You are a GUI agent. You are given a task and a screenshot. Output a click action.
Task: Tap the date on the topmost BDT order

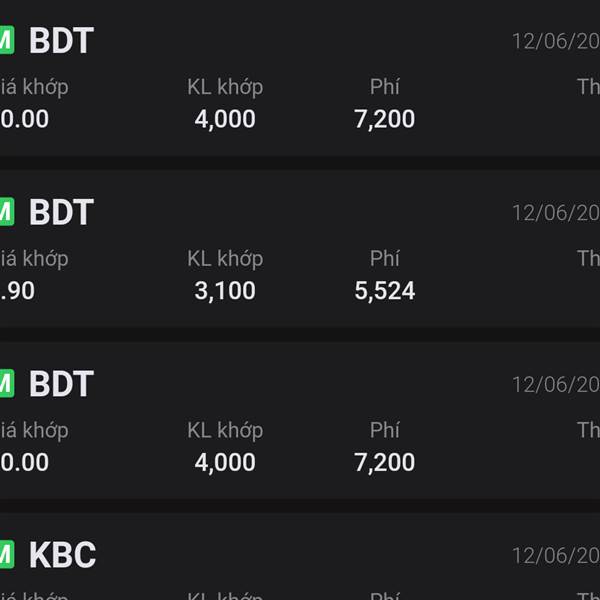pyautogui.click(x=556, y=41)
